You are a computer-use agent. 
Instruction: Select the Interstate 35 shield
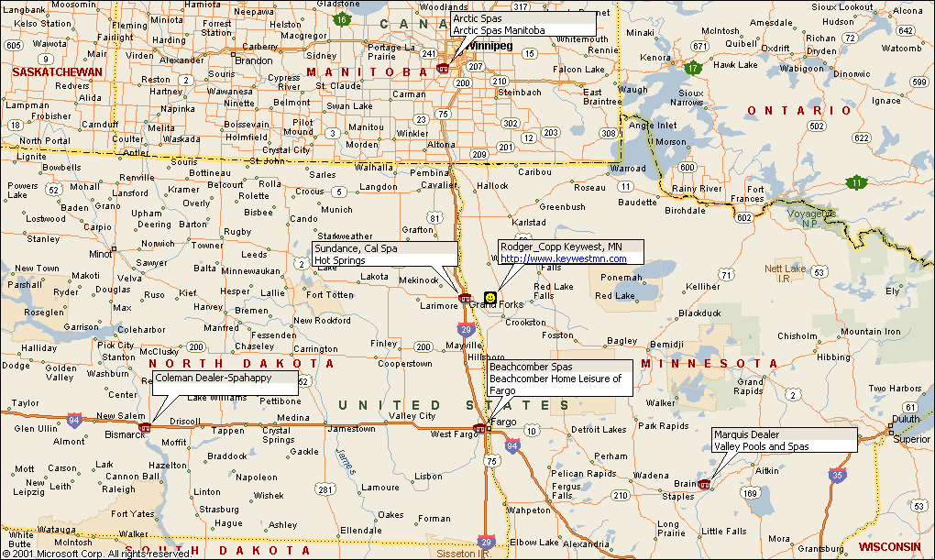[x=837, y=476]
